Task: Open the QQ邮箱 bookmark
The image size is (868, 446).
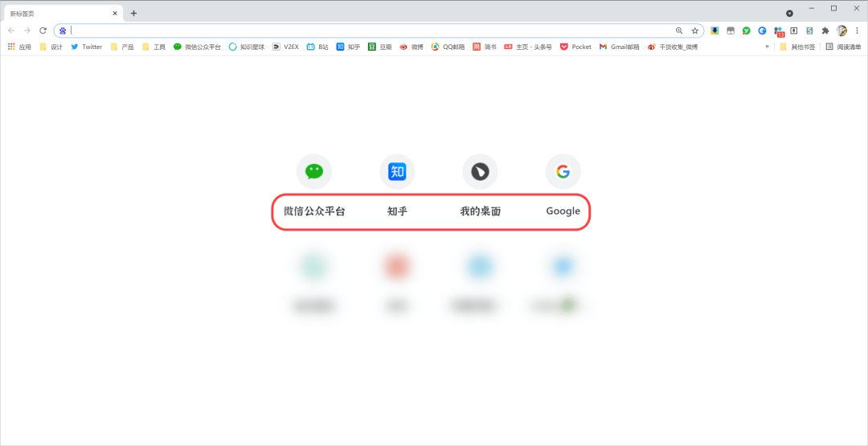Action: click(x=448, y=47)
